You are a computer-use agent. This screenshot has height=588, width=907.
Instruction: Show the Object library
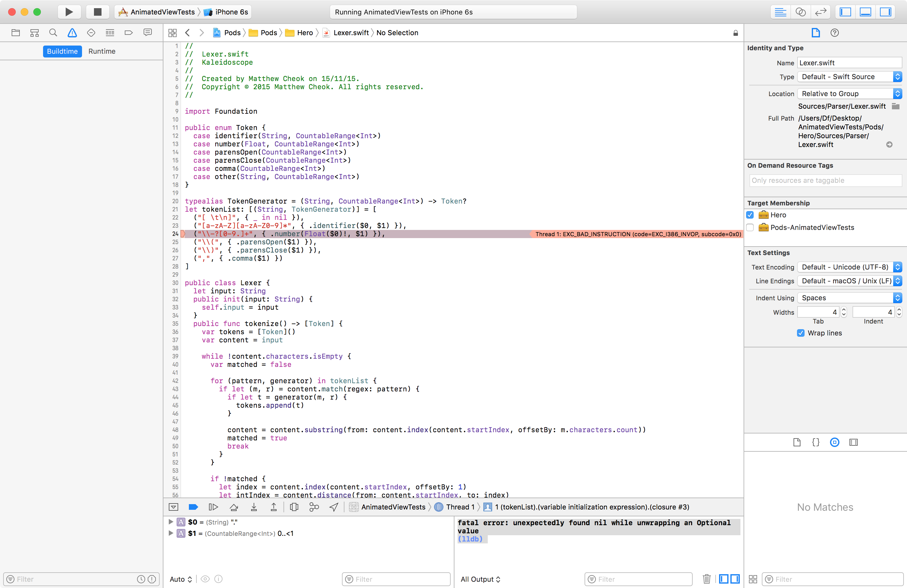[x=835, y=442]
